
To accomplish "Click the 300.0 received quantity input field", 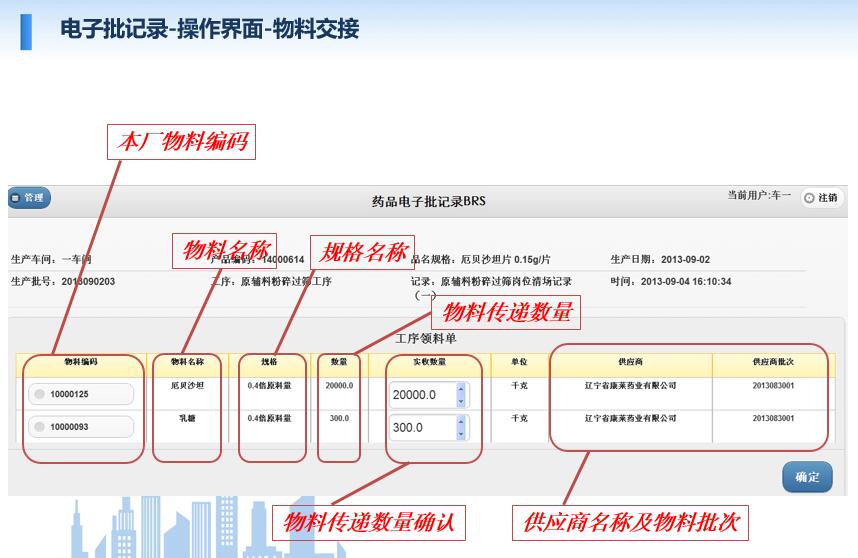I will [x=420, y=428].
